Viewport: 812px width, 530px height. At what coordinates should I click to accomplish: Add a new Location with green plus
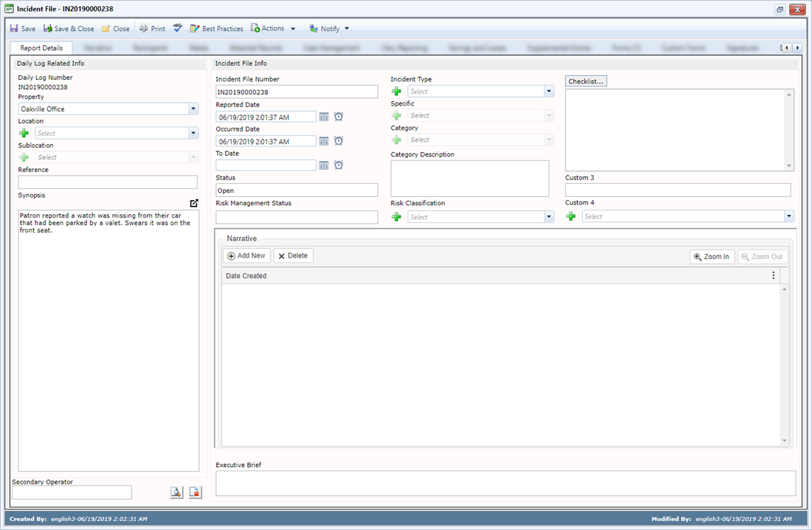pos(24,133)
